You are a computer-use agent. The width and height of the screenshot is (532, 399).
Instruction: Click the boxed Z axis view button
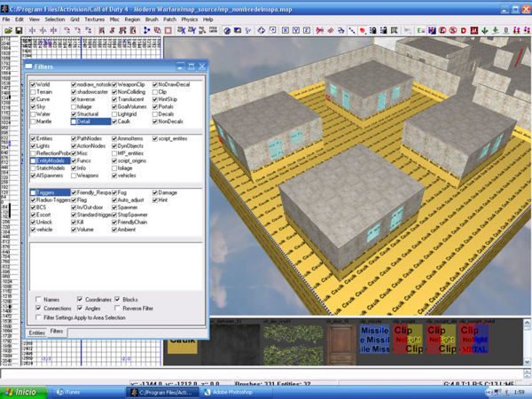pyautogui.click(x=307, y=30)
